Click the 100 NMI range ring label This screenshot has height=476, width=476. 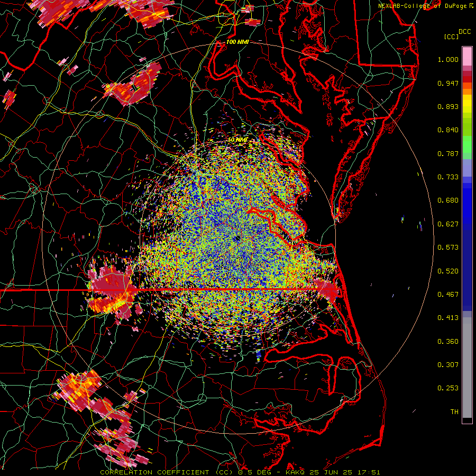coord(237,42)
